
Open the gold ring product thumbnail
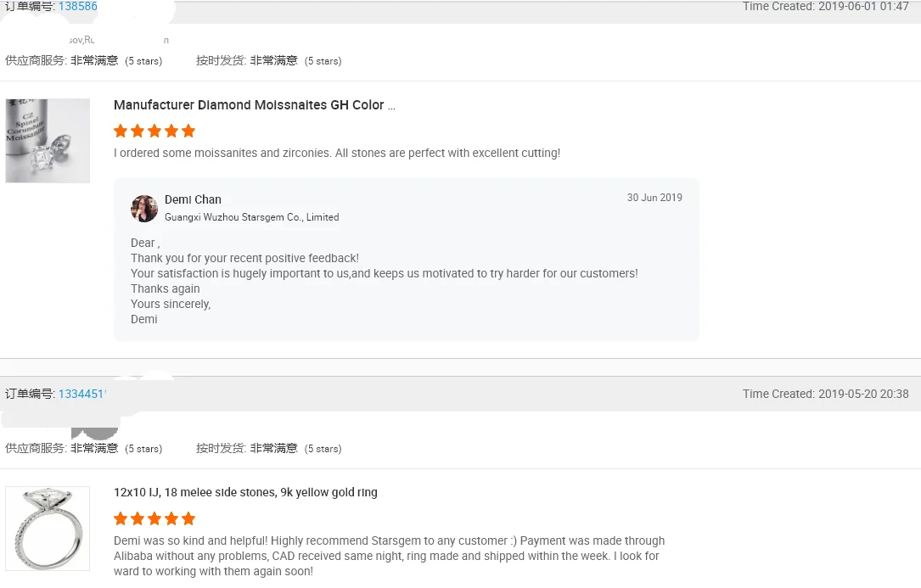[48, 528]
